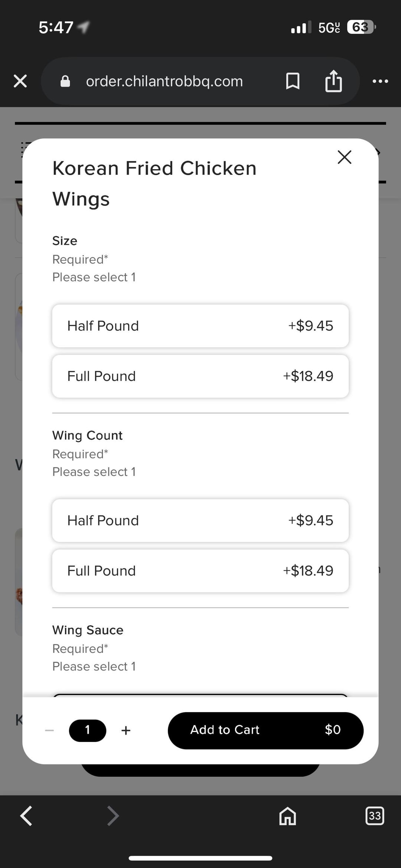Tap the lock icon for site security

click(65, 81)
